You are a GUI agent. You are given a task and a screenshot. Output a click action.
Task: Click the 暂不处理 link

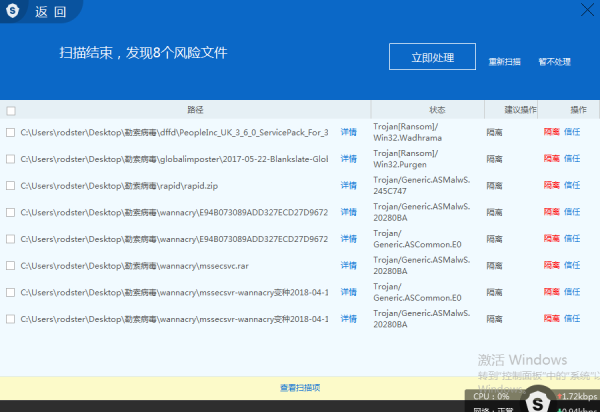coord(553,62)
